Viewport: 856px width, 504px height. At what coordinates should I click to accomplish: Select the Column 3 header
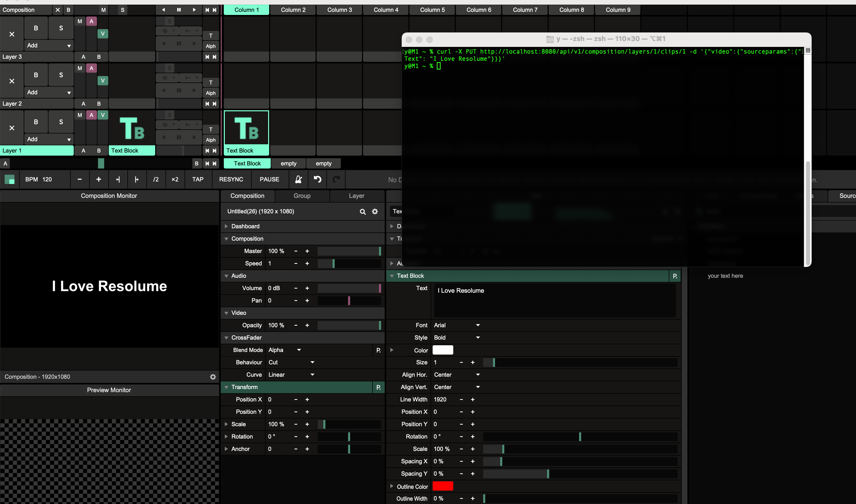pos(339,10)
